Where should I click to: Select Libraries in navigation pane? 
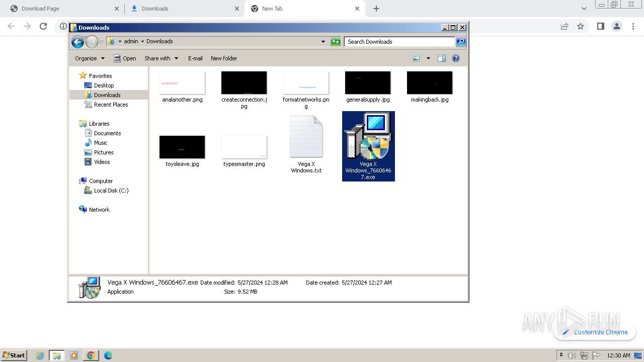[99, 124]
